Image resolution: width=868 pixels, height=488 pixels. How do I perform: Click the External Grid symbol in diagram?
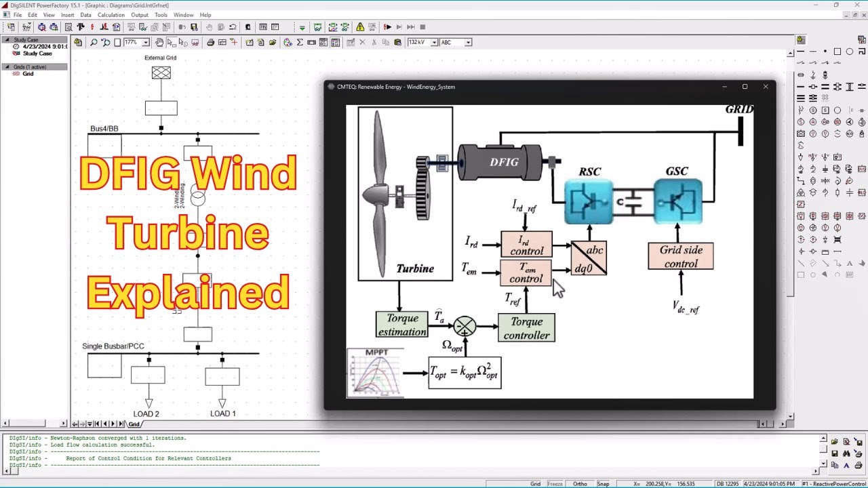coord(161,73)
